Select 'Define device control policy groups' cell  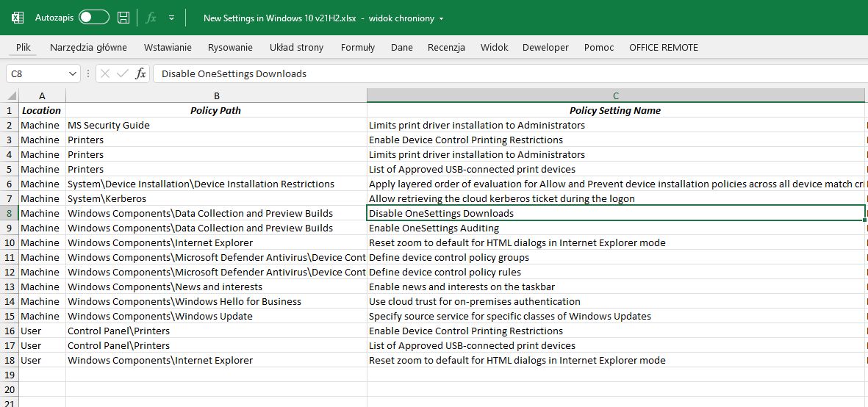pos(616,257)
